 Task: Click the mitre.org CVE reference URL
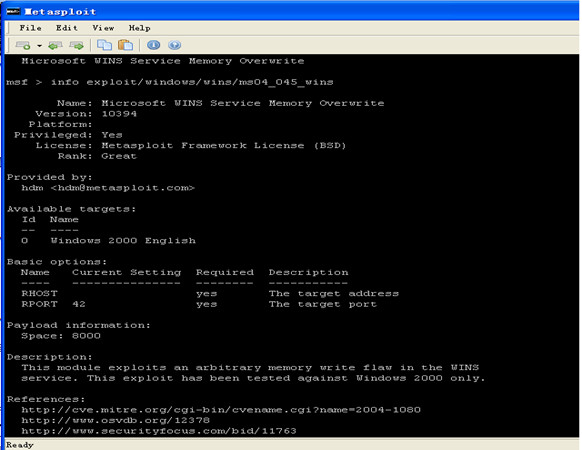click(x=221, y=410)
